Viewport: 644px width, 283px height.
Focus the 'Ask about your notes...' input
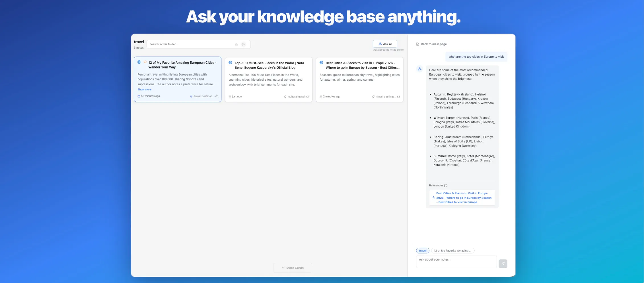coord(456,262)
